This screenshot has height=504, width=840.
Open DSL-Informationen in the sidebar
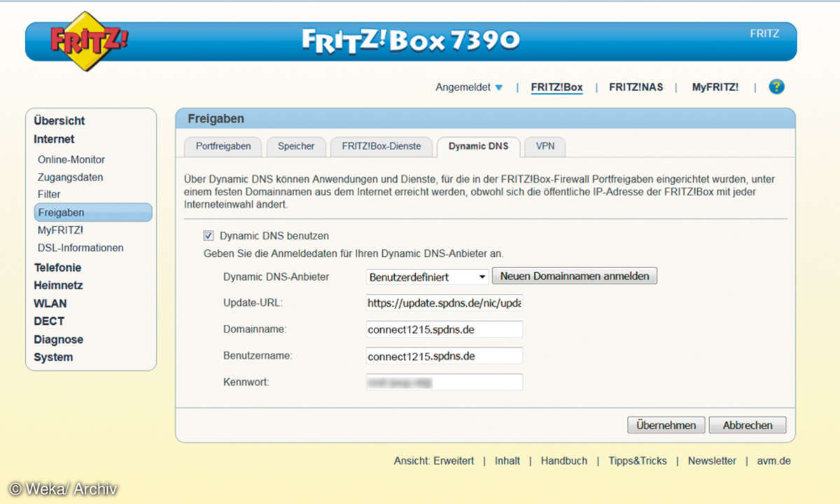(80, 247)
